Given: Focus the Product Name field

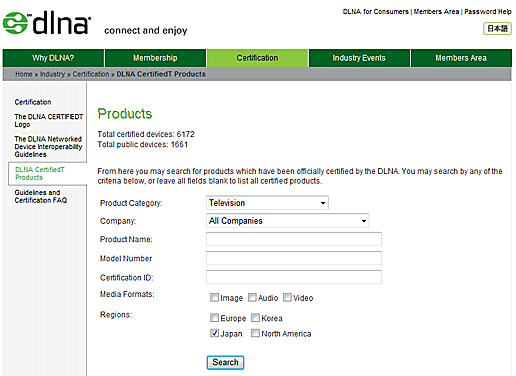Looking at the screenshot, I should point(294,239).
